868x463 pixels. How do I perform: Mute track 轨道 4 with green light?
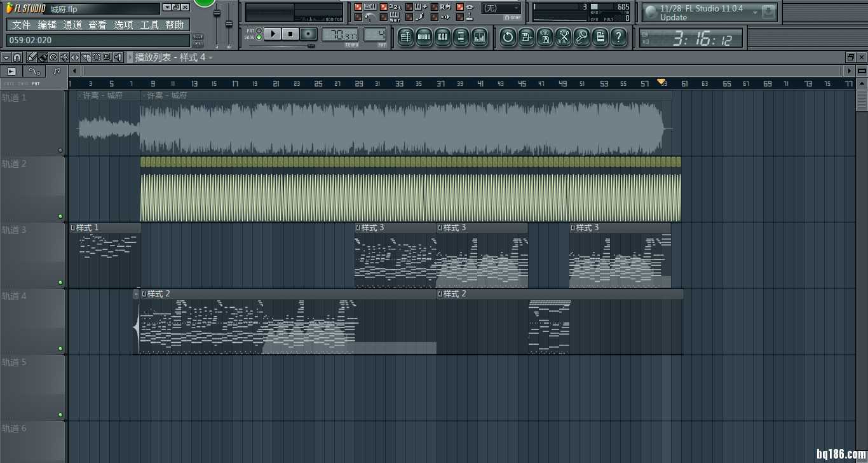pos(60,349)
